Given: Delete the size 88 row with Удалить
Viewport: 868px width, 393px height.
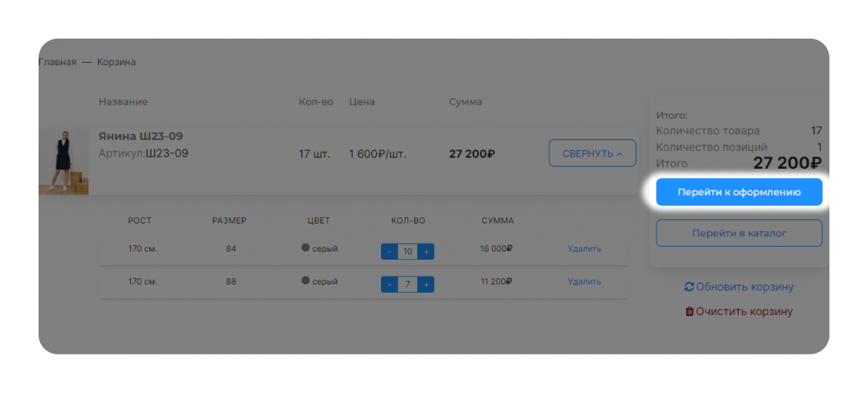Looking at the screenshot, I should 584,282.
